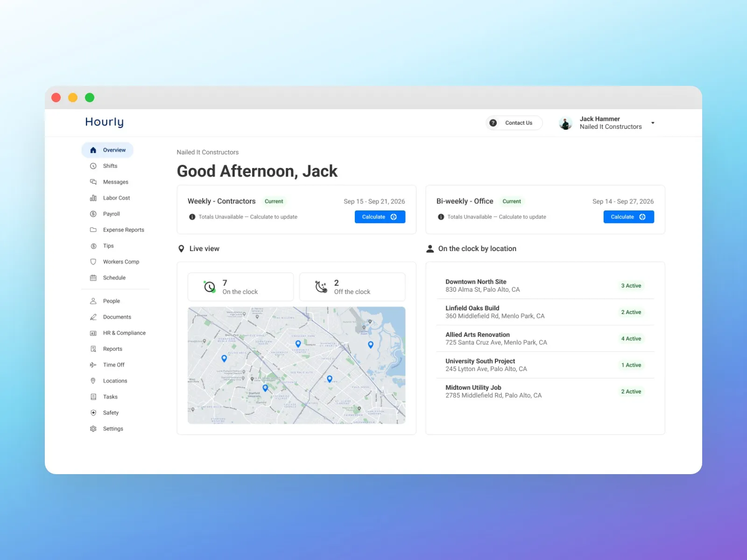Click the Jack Hammer profile avatar
Screen dimensions: 747x560
(565, 123)
